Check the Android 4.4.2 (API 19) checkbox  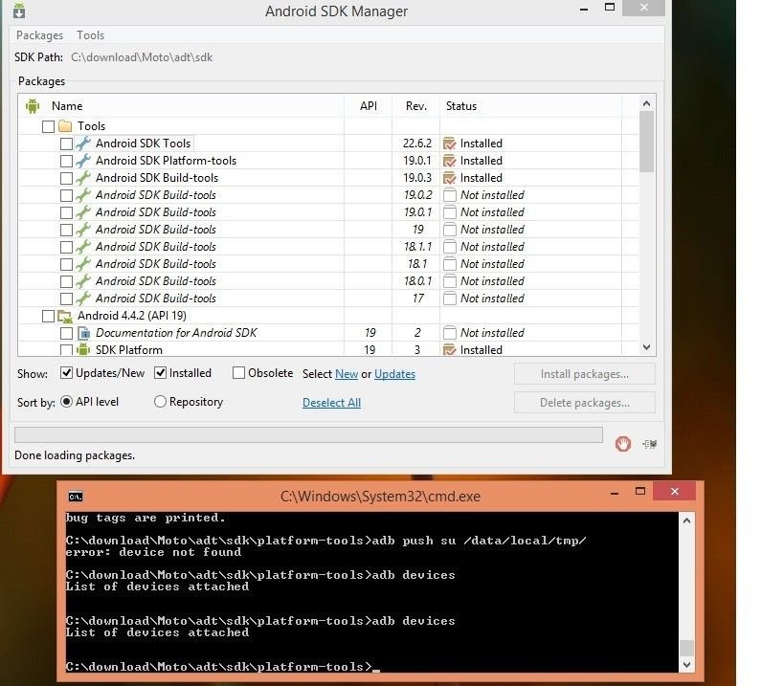point(48,317)
